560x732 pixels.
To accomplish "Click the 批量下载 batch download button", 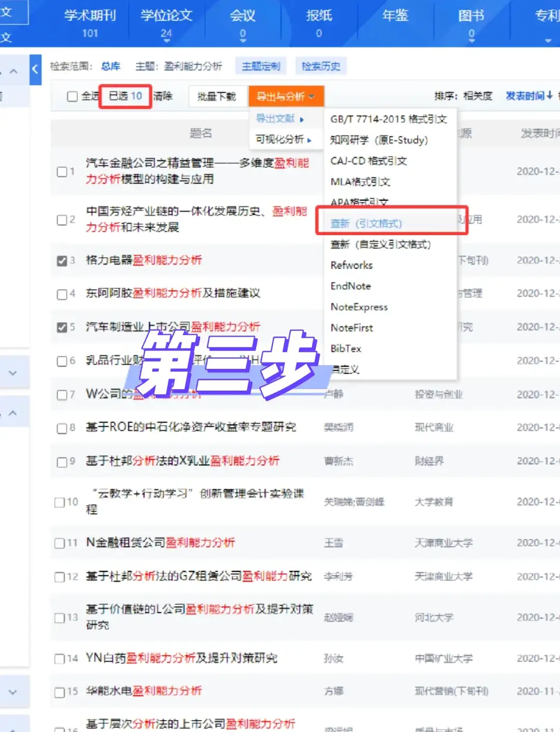I will pos(218,96).
